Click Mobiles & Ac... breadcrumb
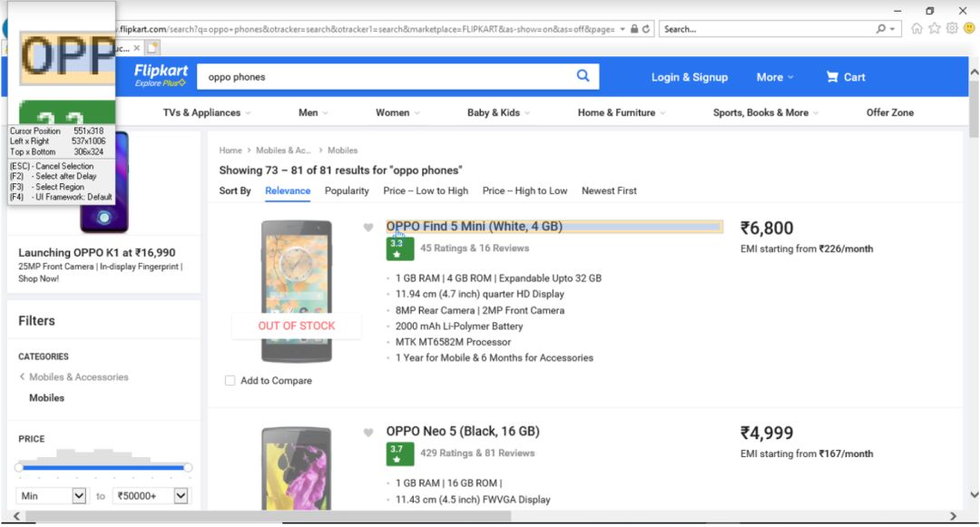Image resolution: width=980 pixels, height=527 pixels. [x=283, y=151]
